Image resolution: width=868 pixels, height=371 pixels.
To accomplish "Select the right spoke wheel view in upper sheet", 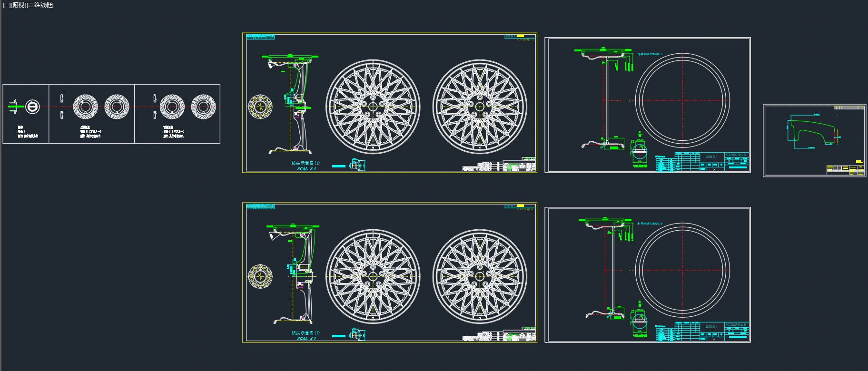I will (480, 107).
